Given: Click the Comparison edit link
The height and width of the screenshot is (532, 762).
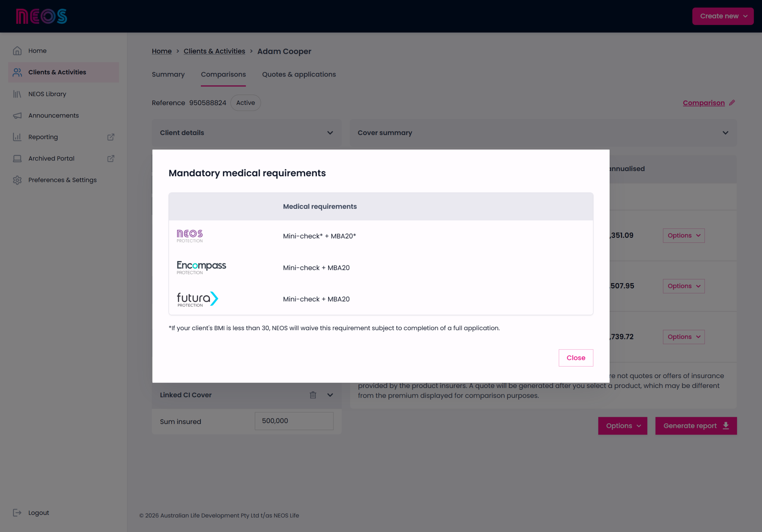Looking at the screenshot, I should (x=704, y=103).
